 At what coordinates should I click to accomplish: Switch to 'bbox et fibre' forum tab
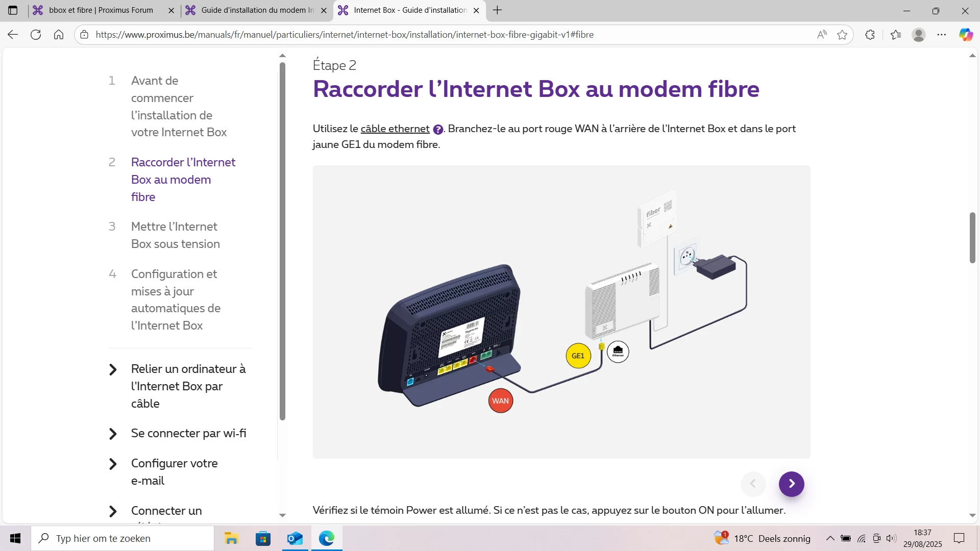coord(101,10)
